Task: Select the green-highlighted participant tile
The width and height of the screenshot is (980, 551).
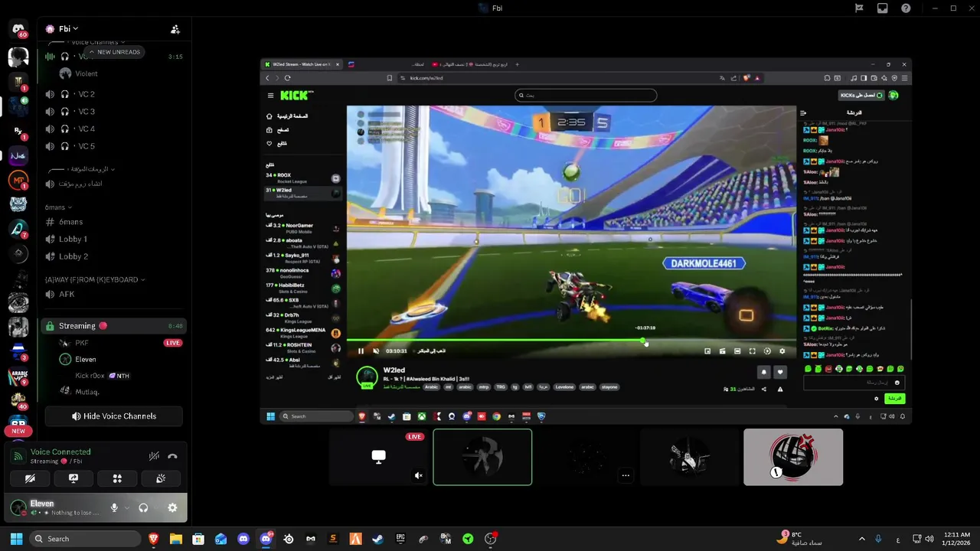Action: point(482,457)
